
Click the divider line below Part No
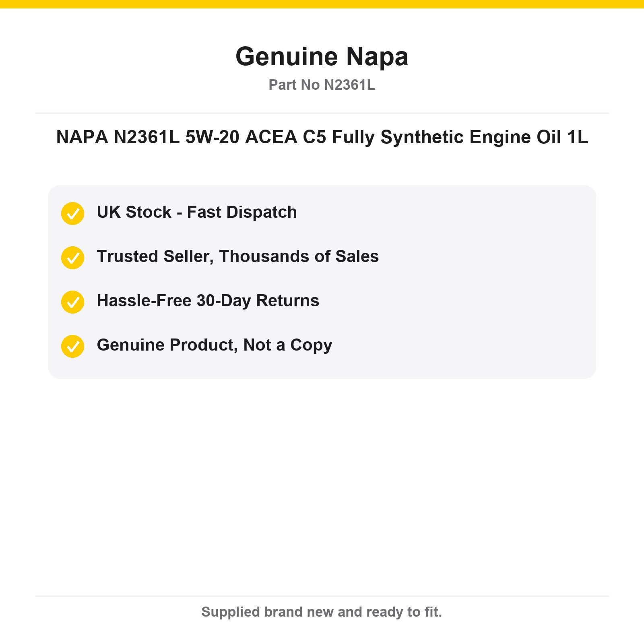pyautogui.click(x=322, y=113)
